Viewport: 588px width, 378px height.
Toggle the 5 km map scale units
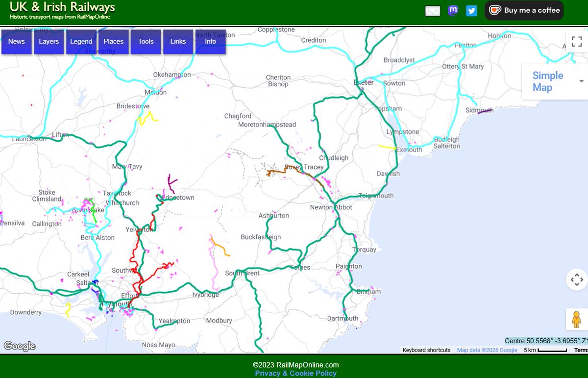545,350
